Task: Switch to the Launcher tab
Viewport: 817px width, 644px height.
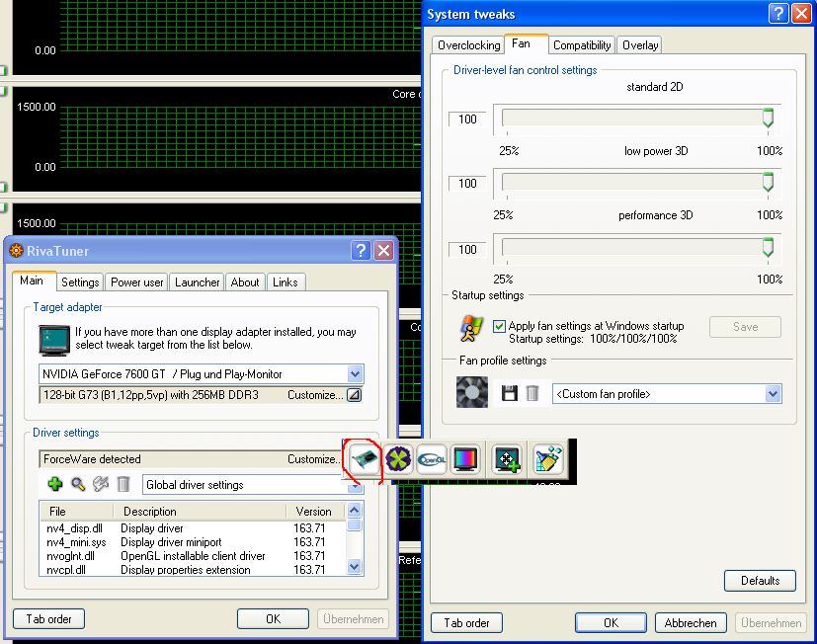Action: (197, 282)
